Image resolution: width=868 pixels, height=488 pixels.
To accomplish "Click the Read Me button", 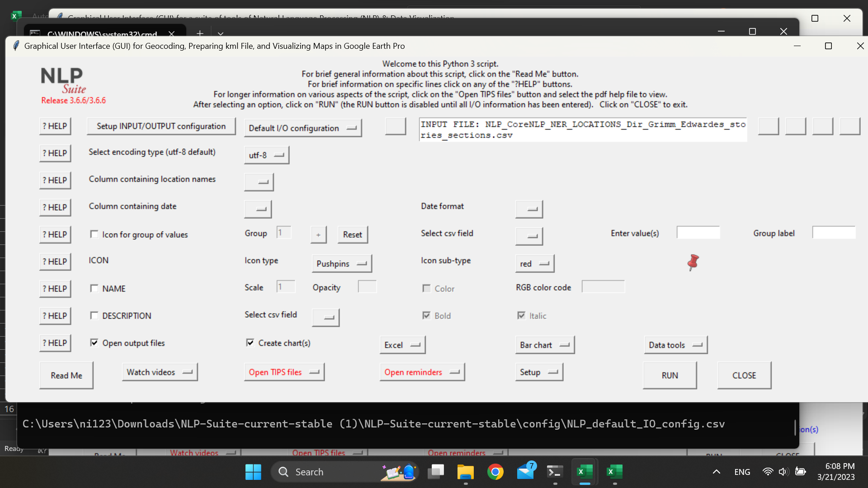I will [66, 375].
